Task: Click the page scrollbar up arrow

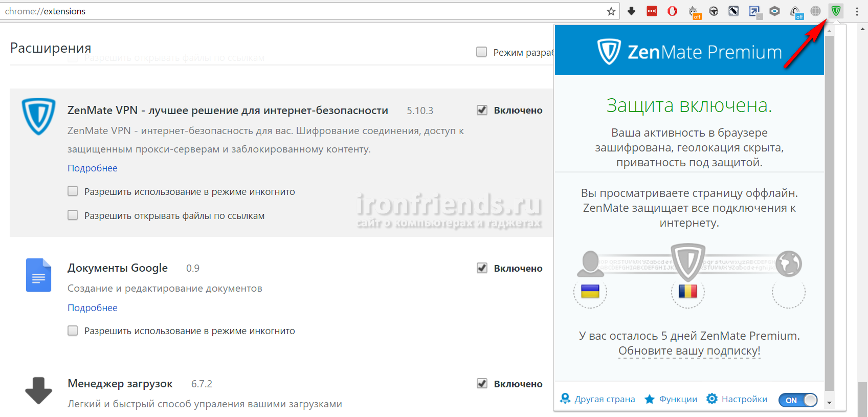Action: point(863,30)
